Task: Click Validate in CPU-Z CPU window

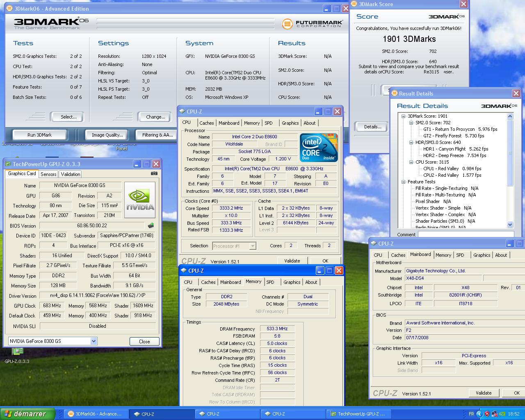Action: (x=292, y=261)
